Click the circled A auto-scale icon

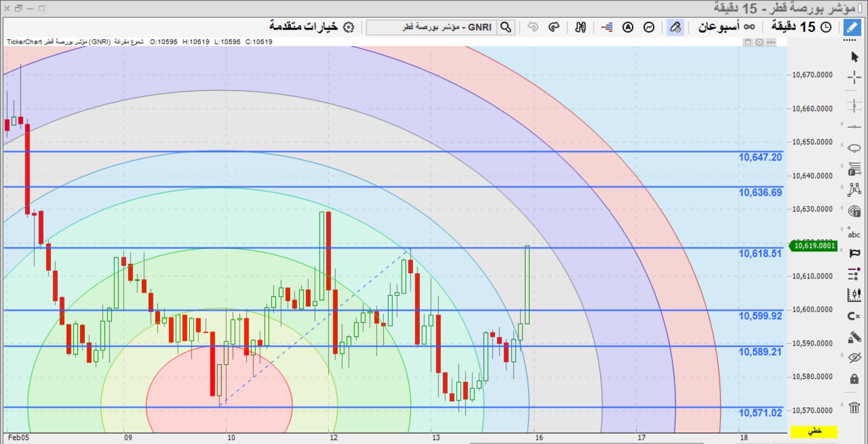628,27
